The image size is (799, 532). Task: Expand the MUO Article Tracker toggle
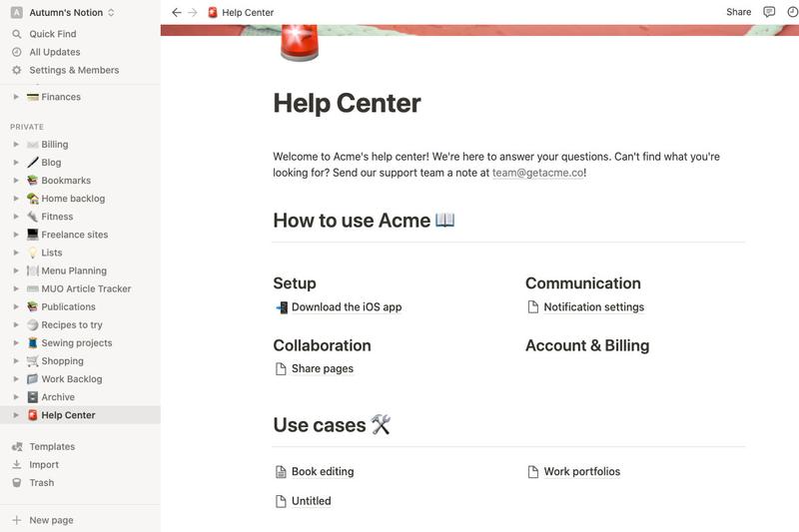click(16, 288)
